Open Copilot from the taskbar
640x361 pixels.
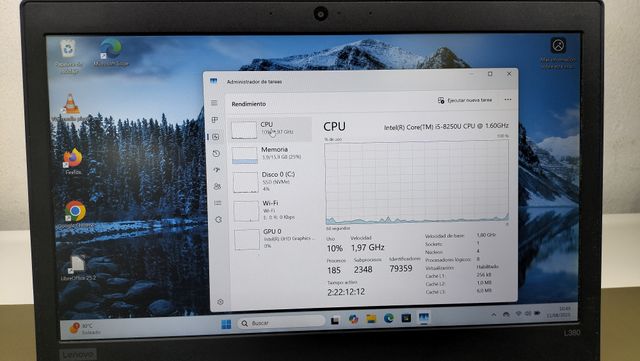(353, 319)
